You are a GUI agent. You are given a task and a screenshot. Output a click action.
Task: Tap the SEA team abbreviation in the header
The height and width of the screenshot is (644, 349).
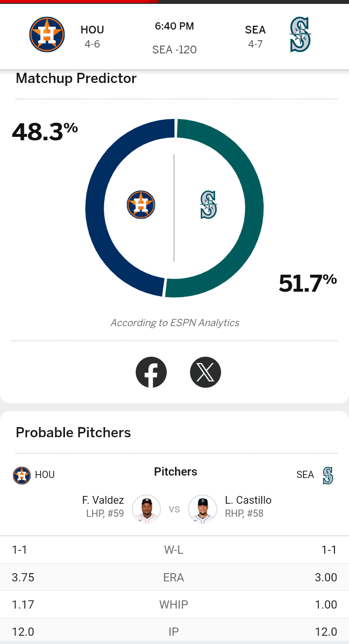tap(255, 30)
